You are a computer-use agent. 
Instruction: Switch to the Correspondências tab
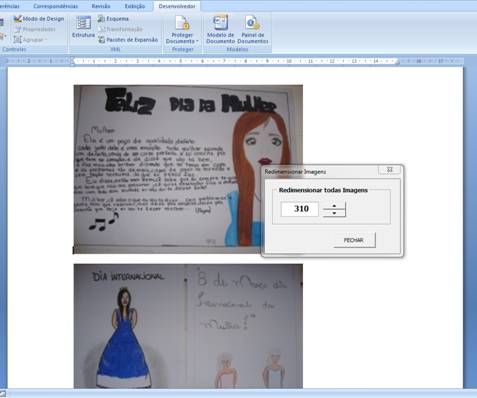(55, 6)
